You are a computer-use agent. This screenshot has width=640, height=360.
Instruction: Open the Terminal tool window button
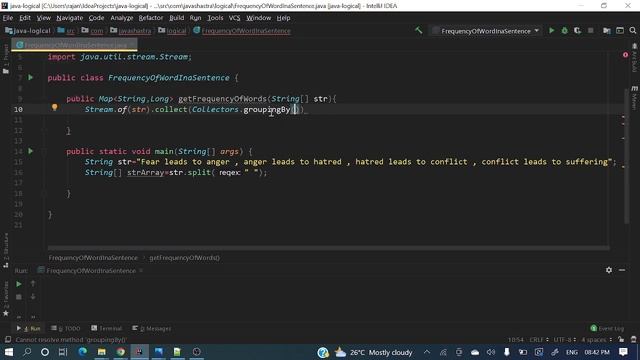(106, 328)
